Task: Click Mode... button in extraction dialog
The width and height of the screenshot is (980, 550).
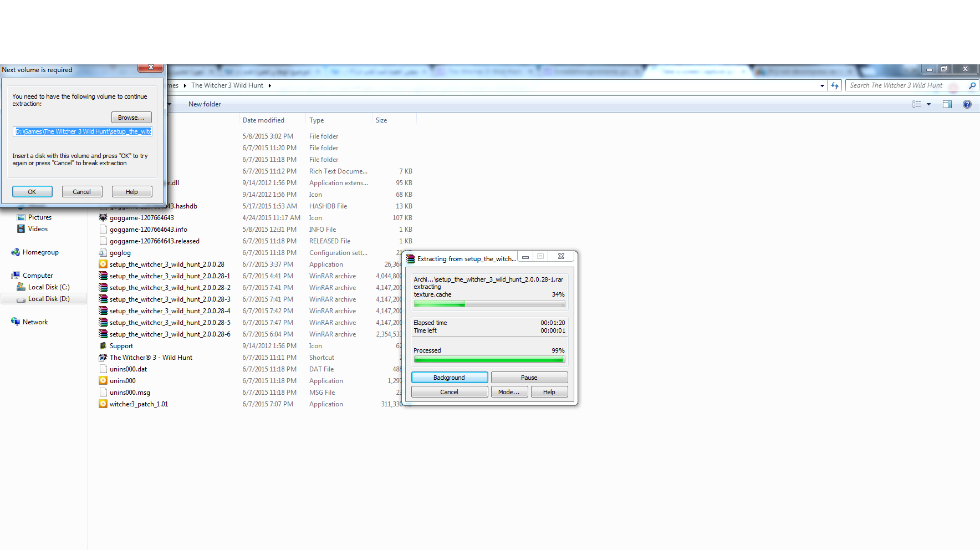Action: (509, 392)
